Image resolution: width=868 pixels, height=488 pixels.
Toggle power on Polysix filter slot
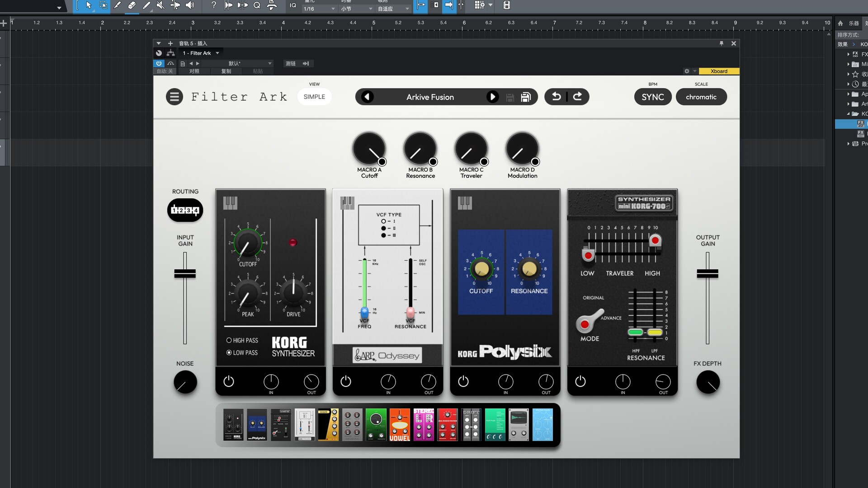pyautogui.click(x=463, y=381)
